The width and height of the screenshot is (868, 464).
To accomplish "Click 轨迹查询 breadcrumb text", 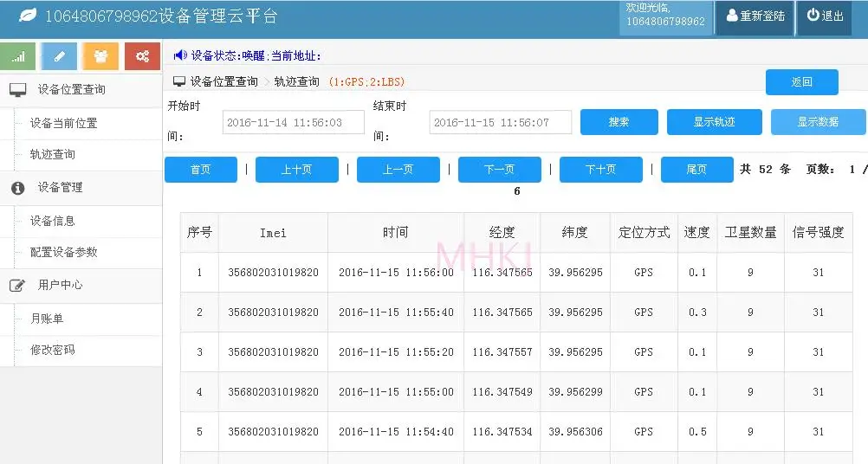I will 297,82.
